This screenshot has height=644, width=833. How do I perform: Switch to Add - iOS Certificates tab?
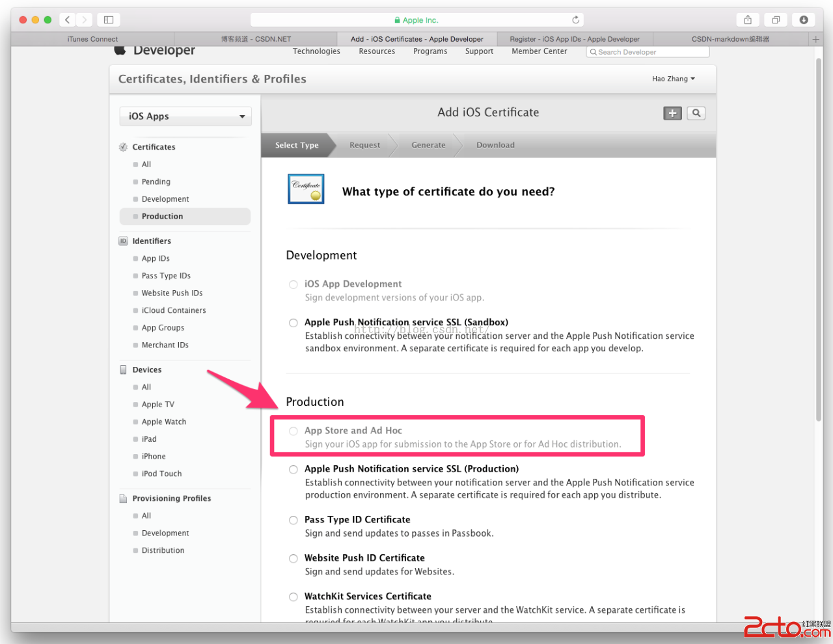pyautogui.click(x=417, y=39)
